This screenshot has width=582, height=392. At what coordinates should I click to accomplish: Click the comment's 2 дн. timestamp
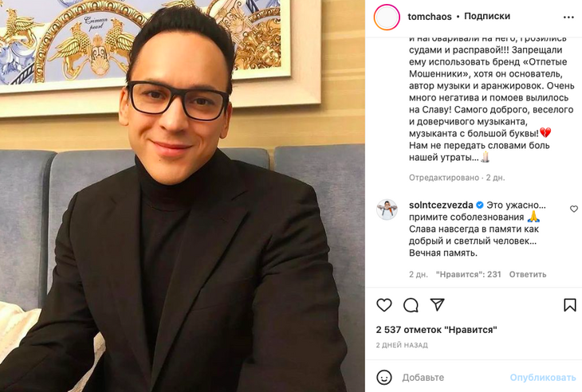[419, 274]
